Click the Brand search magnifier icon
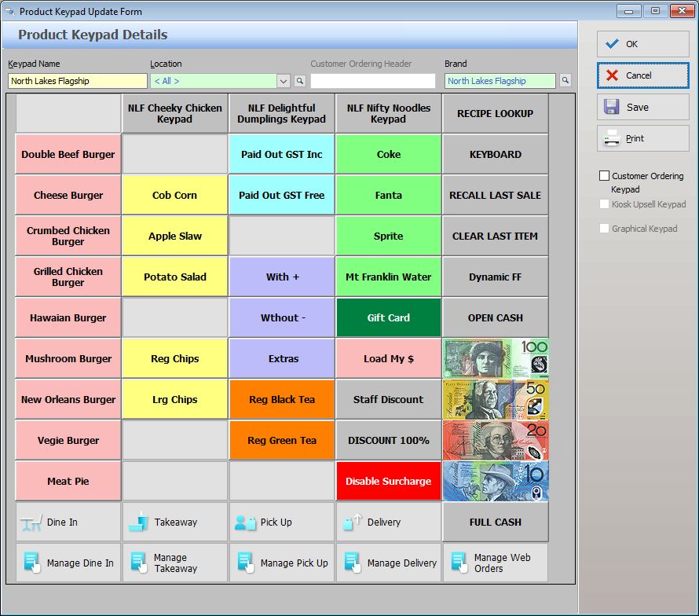Viewport: 699px width, 616px height. coord(565,81)
